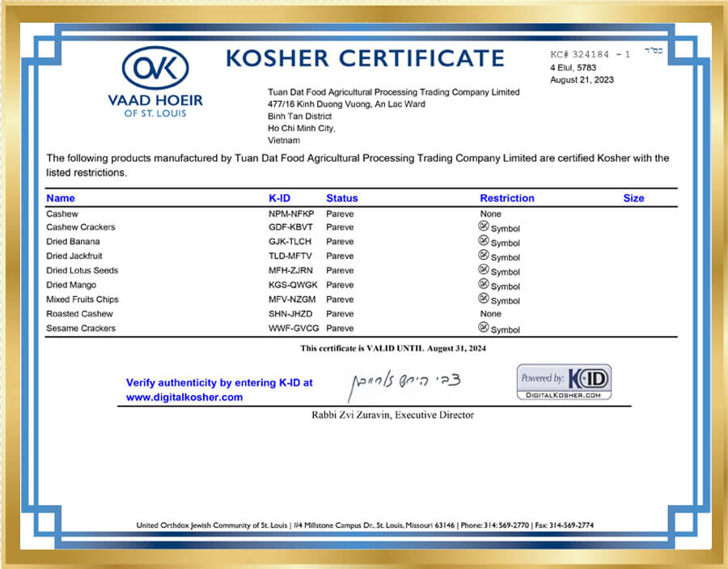This screenshot has height=569, width=728.
Task: Click the K-ID MFV-NZGM
Action: 292,299
